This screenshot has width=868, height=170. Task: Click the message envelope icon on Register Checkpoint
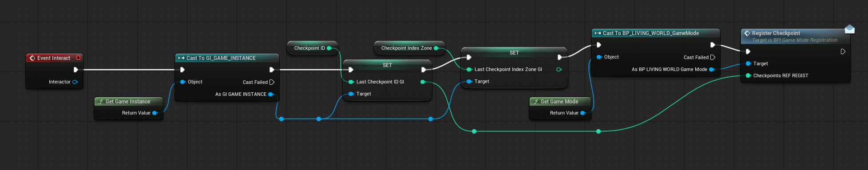pyautogui.click(x=850, y=29)
